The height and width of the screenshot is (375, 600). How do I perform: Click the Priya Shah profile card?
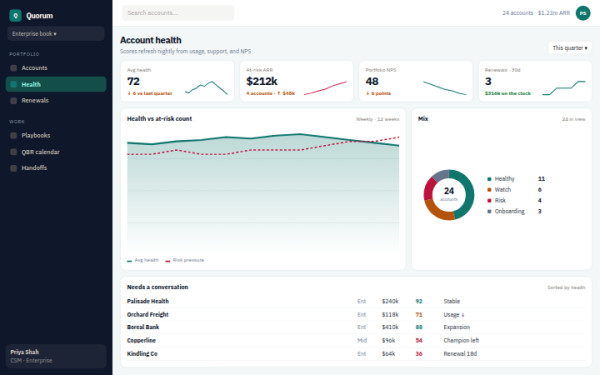[56, 356]
